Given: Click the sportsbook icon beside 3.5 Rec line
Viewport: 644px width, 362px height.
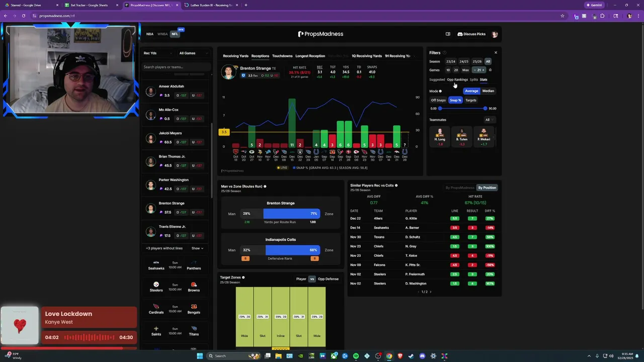Looking at the screenshot, I should 244,75.
